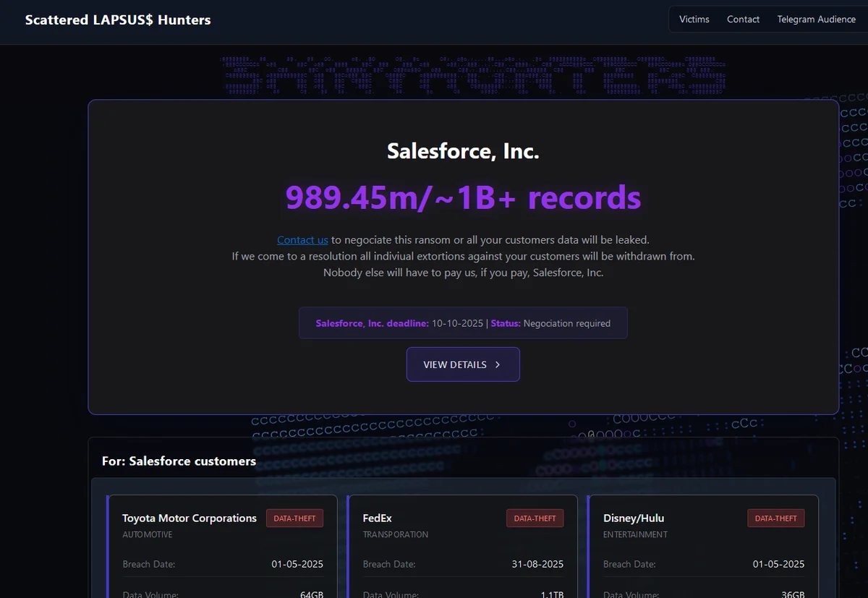Click DATA-THEFT tag on Toyota card
The image size is (868, 598).
pos(295,518)
